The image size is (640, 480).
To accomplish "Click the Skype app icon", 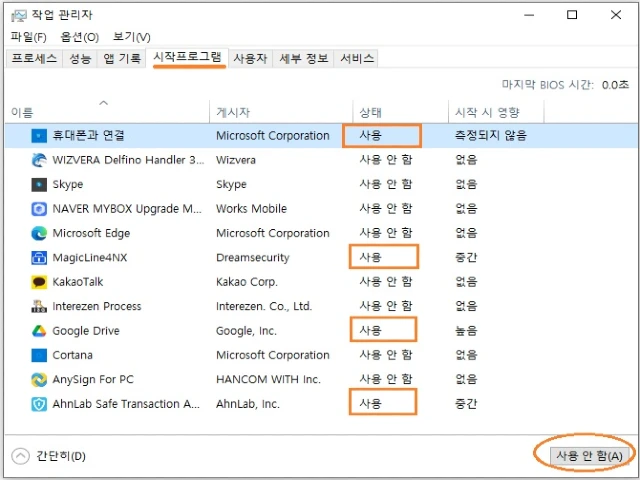I will 39,184.
